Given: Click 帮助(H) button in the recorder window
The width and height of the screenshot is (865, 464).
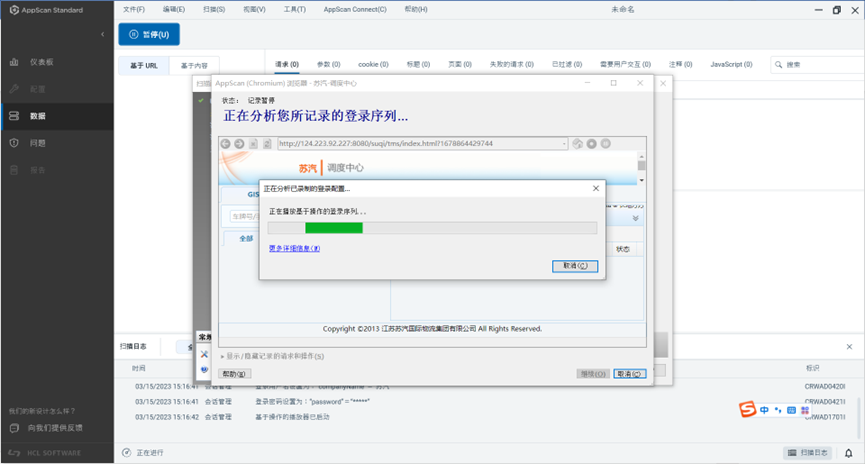Looking at the screenshot, I should [x=234, y=374].
